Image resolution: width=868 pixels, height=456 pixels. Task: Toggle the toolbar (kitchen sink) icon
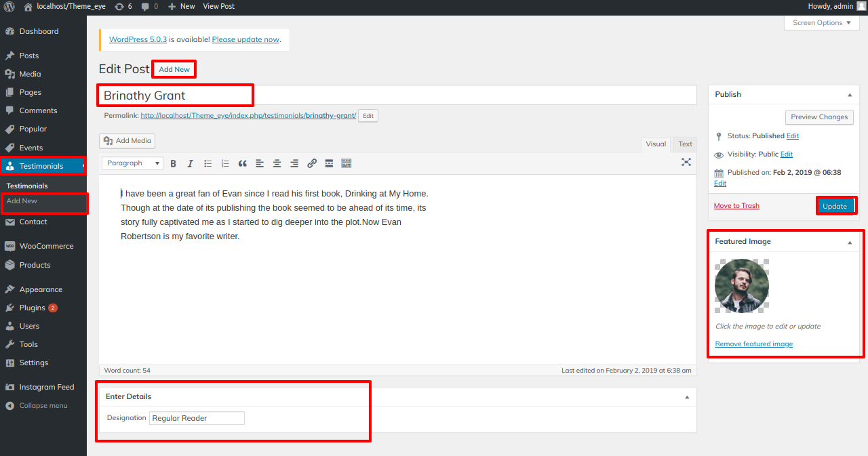(x=347, y=163)
